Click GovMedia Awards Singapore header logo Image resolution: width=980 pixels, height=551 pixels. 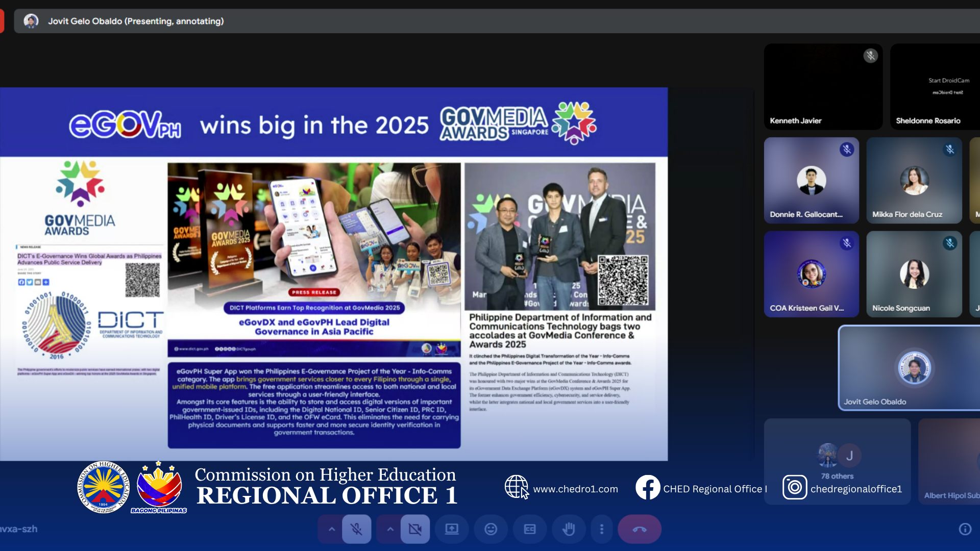pyautogui.click(x=518, y=123)
